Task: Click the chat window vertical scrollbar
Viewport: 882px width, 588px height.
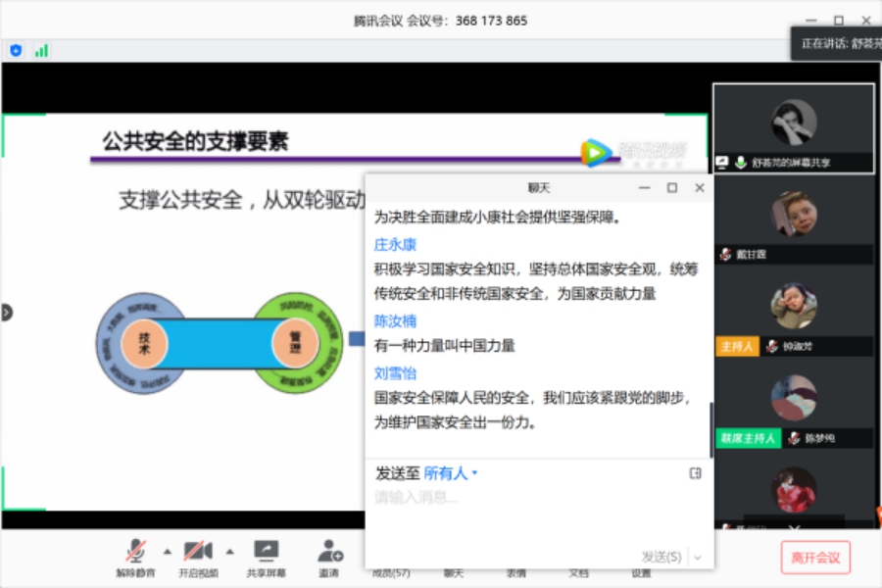Action: point(711,421)
